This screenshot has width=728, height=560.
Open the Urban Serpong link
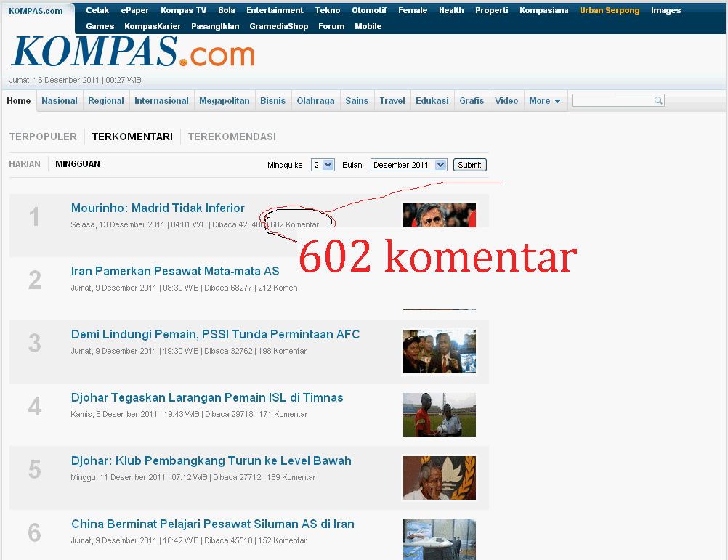pyautogui.click(x=610, y=10)
